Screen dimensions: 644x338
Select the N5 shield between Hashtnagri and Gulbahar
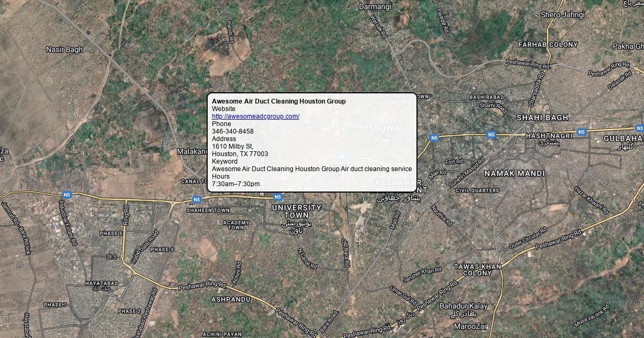click(582, 132)
